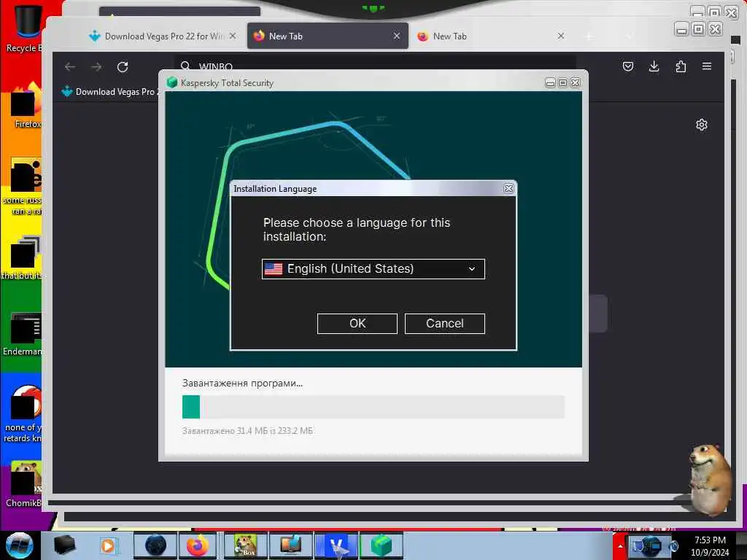
Task: Click Kaspersky Total Security title icon
Action: coord(172,82)
